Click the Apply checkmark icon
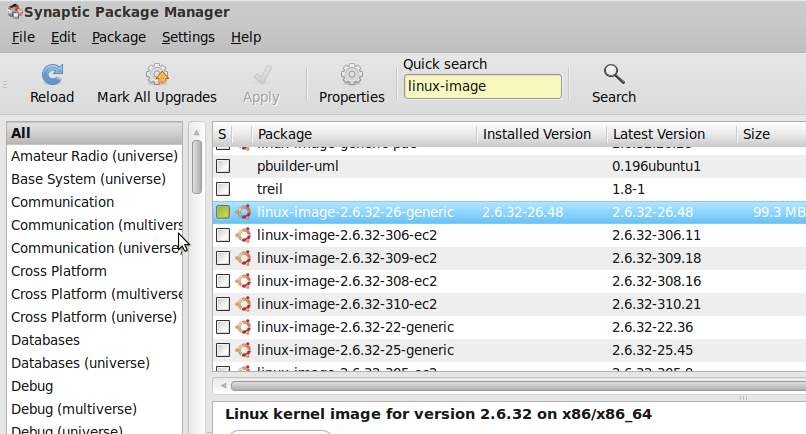 point(262,75)
